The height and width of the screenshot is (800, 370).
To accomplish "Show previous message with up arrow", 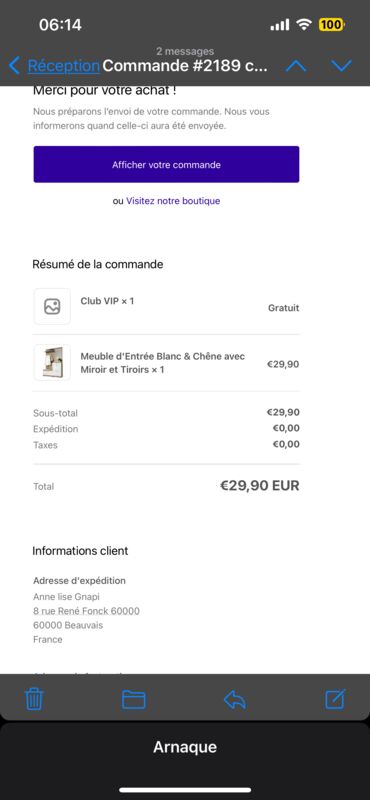I will pyautogui.click(x=296, y=65).
